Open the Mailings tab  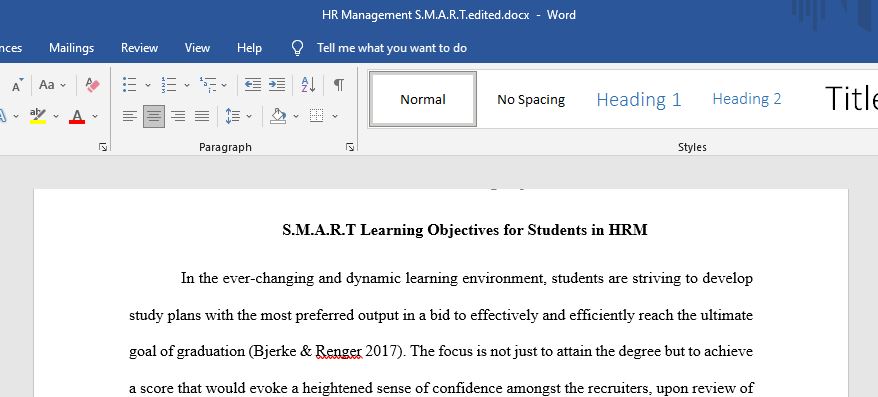pos(72,48)
